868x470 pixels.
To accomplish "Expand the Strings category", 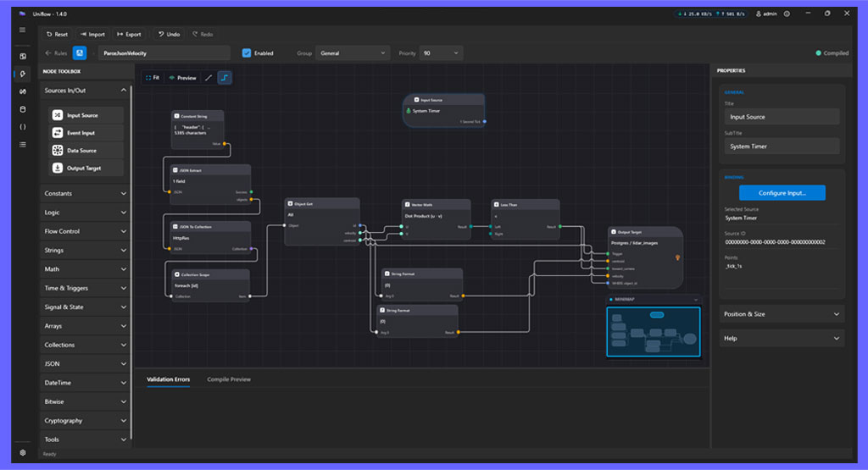I will point(86,250).
